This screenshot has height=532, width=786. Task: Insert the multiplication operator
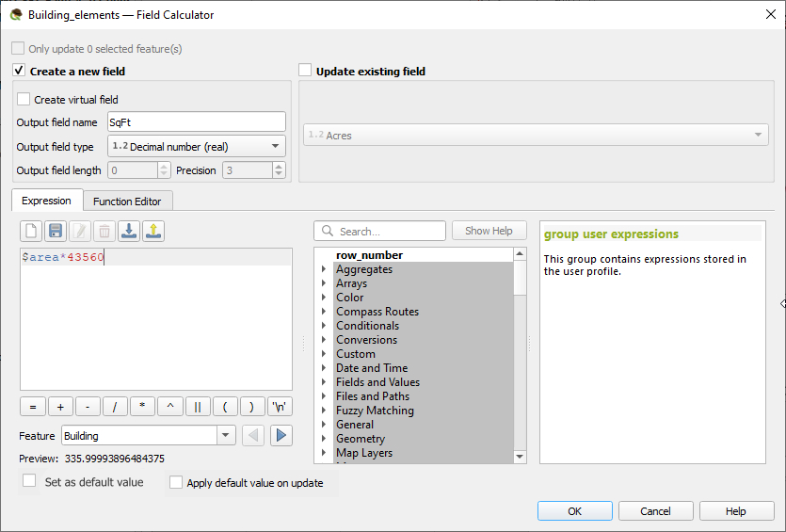pos(142,407)
